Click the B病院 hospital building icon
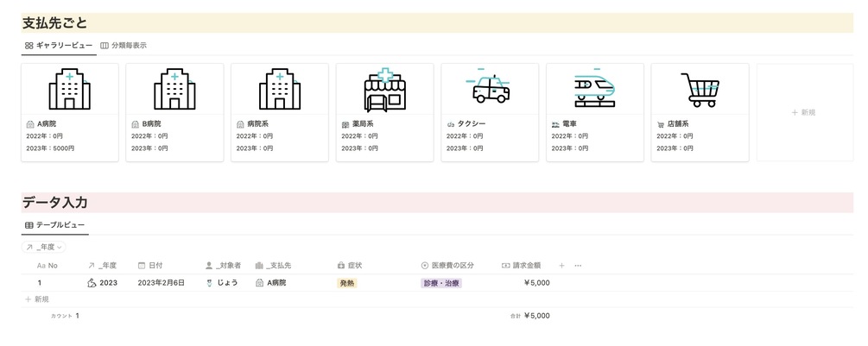Screen dimensions: 868x346 [175, 89]
